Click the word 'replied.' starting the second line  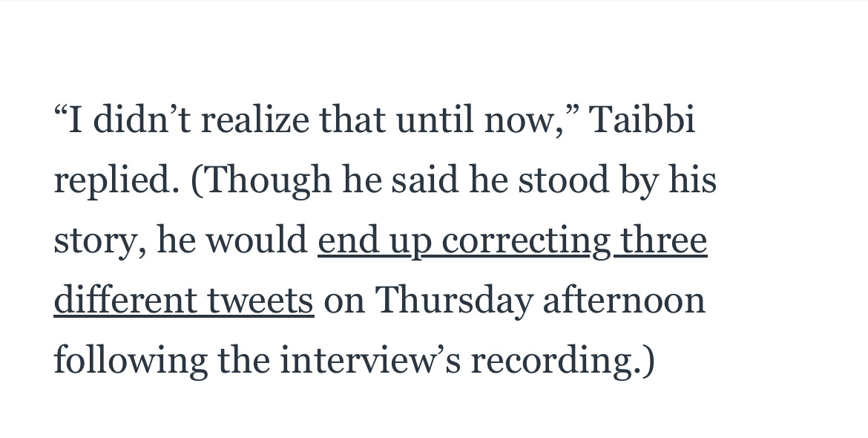coord(116,181)
